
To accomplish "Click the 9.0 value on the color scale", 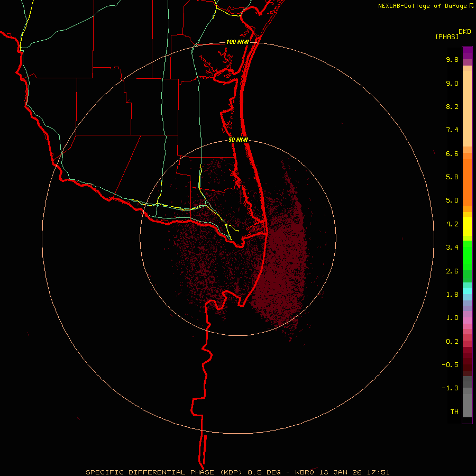I will click(452, 83).
